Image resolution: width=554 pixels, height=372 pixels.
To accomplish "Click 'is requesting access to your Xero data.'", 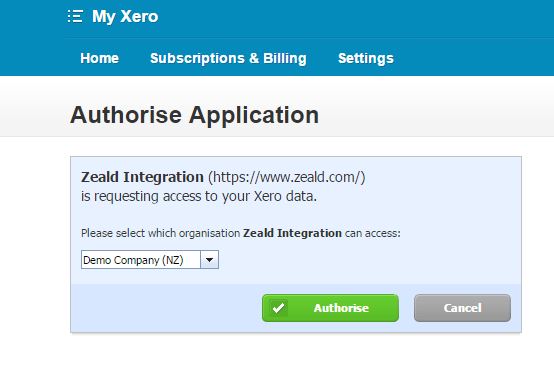I will tap(199, 196).
